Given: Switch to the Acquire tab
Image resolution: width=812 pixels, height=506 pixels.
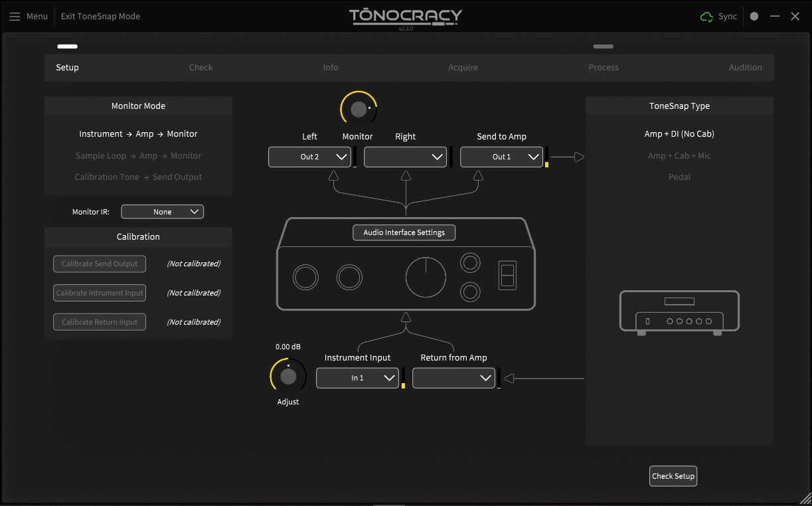Looking at the screenshot, I should [x=463, y=67].
